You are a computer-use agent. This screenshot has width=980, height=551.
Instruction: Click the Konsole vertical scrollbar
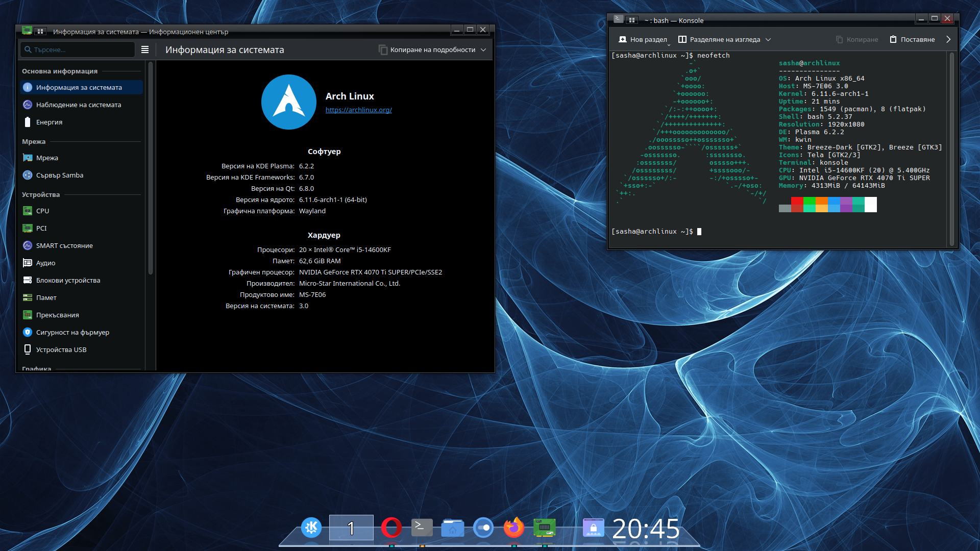click(x=952, y=149)
